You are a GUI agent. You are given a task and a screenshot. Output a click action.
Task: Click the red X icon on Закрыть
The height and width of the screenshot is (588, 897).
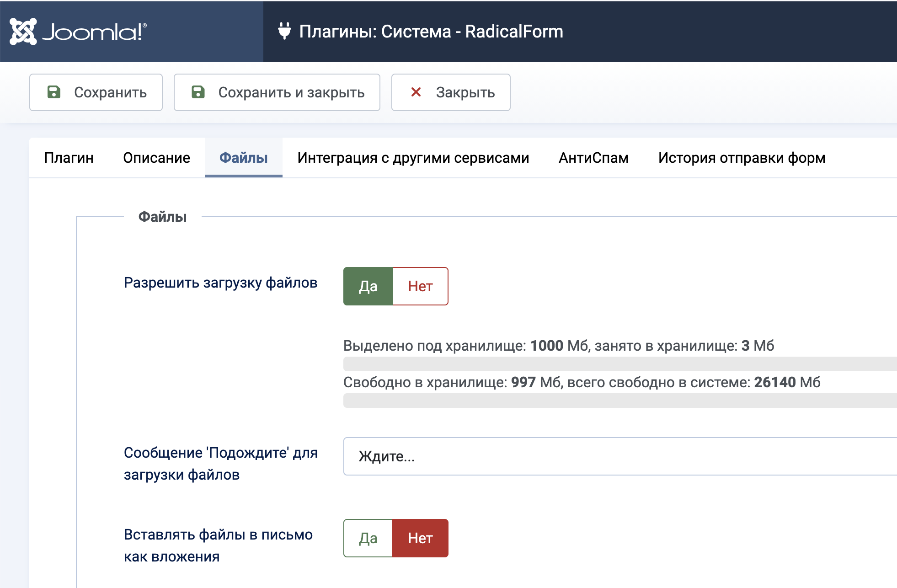[x=416, y=92]
